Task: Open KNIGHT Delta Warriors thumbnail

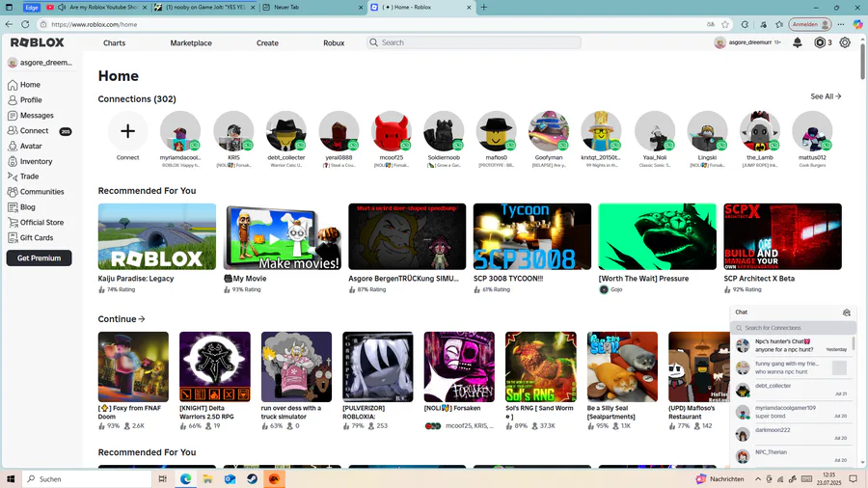Action: point(215,366)
